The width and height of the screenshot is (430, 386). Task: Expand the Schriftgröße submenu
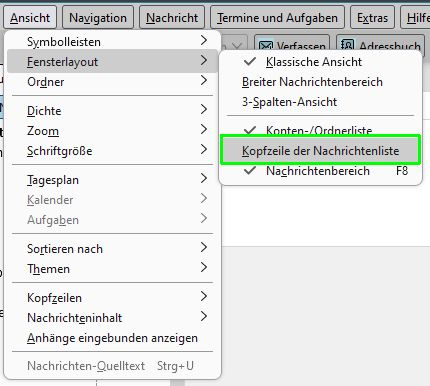(112, 151)
